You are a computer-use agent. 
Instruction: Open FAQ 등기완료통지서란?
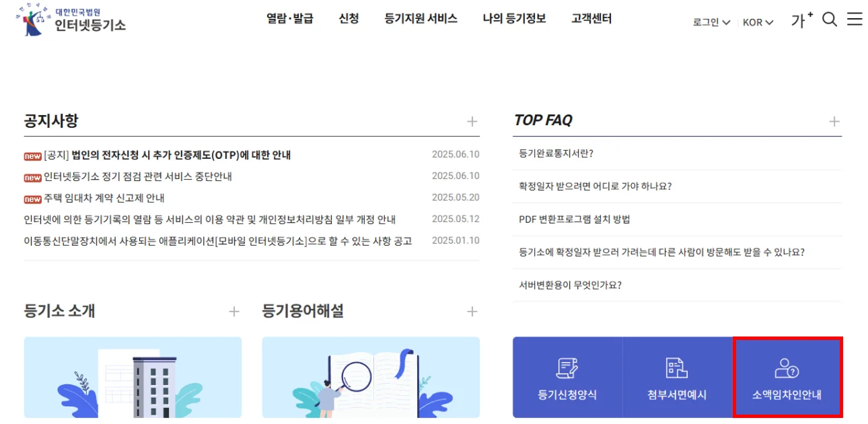pyautogui.click(x=556, y=153)
